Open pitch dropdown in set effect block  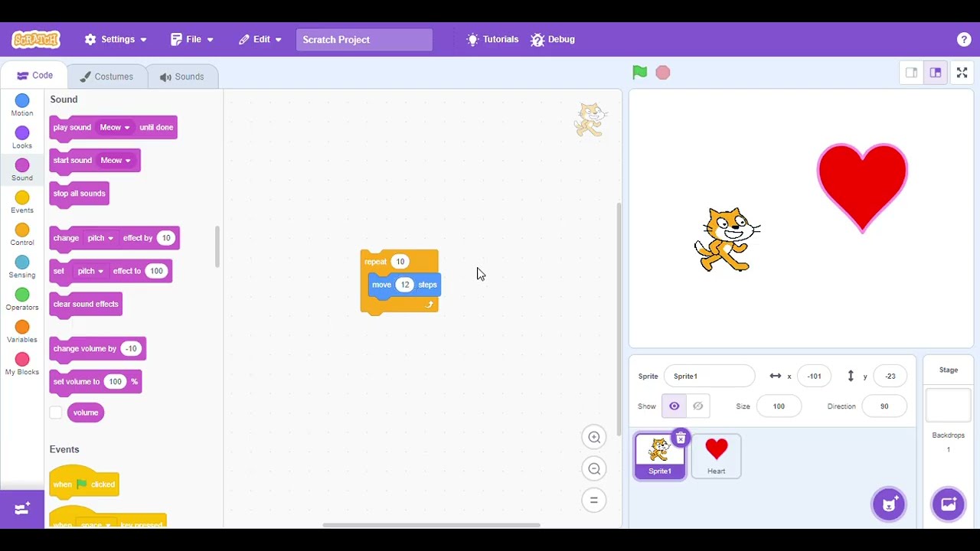pyautogui.click(x=90, y=271)
